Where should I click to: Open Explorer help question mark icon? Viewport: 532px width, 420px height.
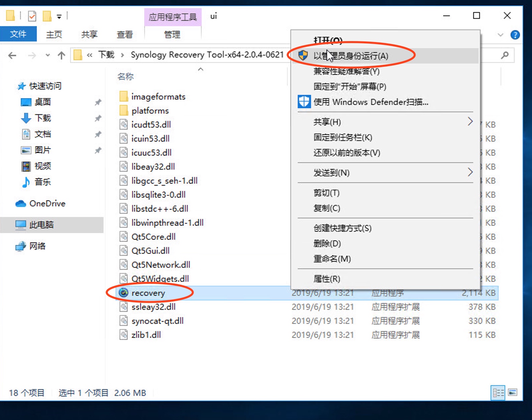pos(515,35)
